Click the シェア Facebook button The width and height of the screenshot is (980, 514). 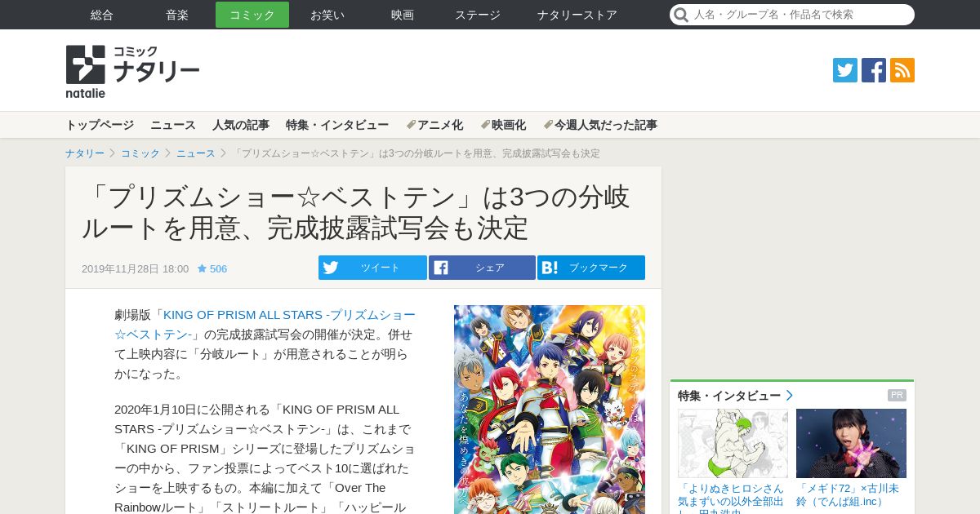pyautogui.click(x=482, y=268)
